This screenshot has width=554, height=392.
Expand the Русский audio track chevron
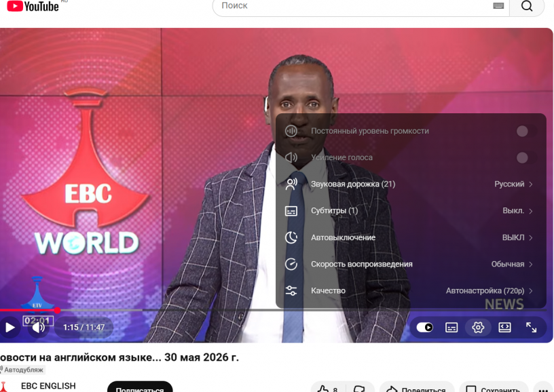coord(531,184)
